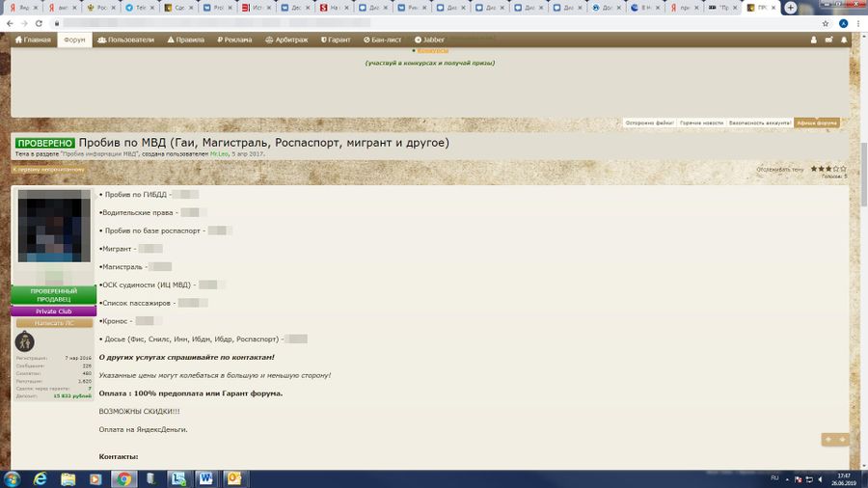Open forum user account icon
The height and width of the screenshot is (488, 868).
813,40
